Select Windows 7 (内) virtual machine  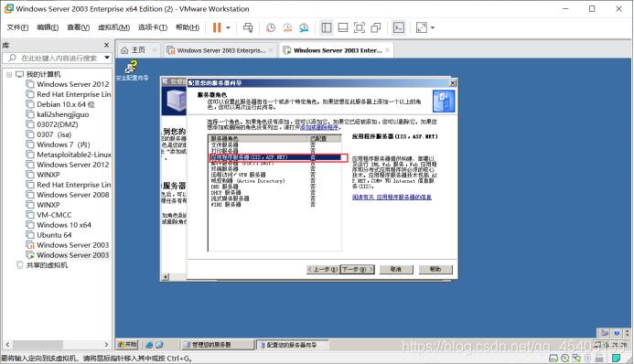(x=63, y=145)
